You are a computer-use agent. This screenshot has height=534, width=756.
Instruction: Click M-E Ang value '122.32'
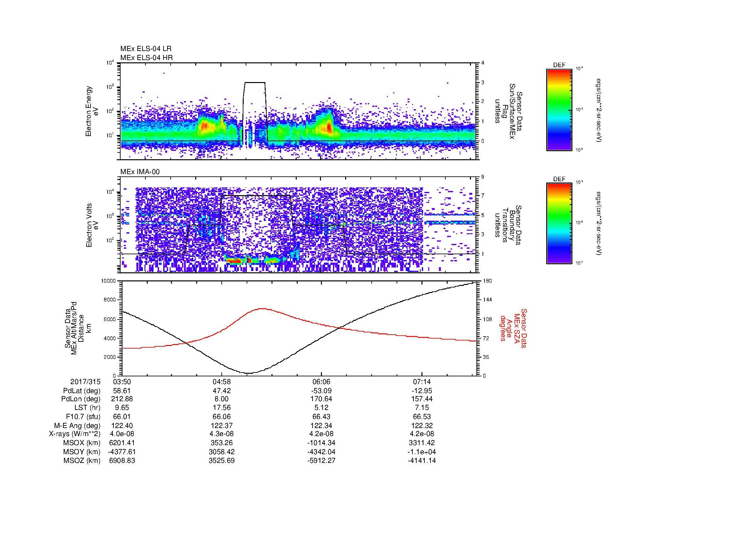(422, 426)
